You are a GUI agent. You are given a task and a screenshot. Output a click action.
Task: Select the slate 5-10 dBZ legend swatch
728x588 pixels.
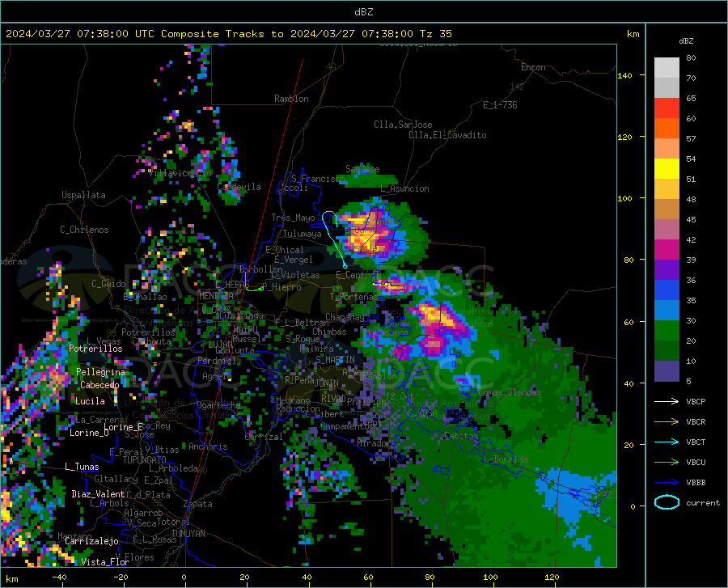tap(667, 371)
